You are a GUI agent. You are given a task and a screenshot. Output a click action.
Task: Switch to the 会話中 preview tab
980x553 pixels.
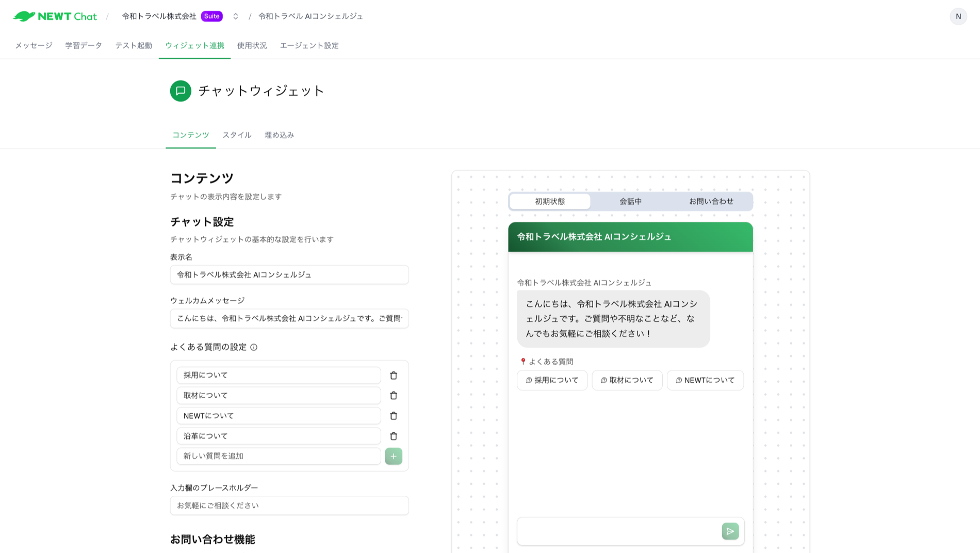point(630,201)
